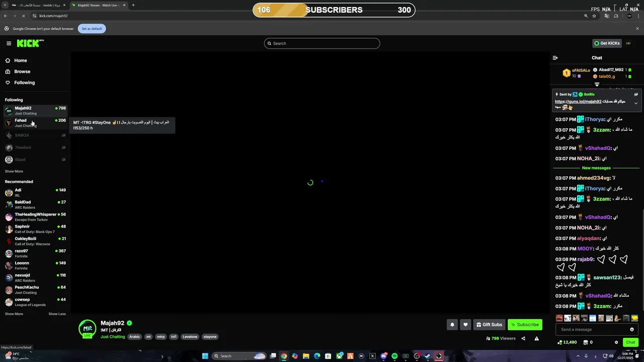Open nexusjd ARC Raiders channel
Viewport: 644px width, 362px height.
[x=35, y=278]
